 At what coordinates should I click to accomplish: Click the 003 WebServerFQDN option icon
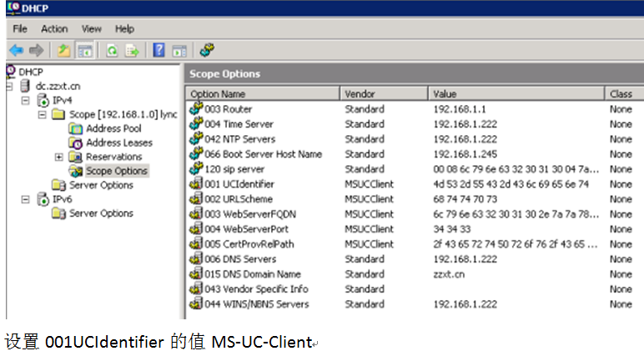(196, 213)
